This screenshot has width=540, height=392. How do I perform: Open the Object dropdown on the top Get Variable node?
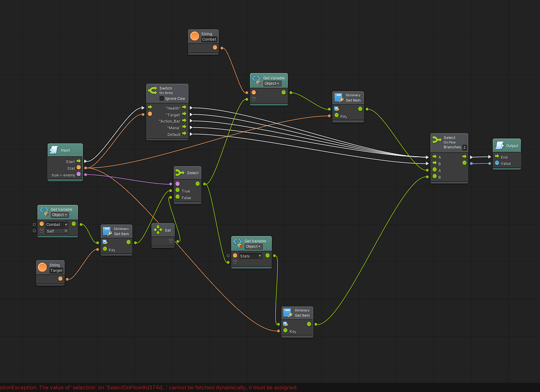(x=272, y=83)
